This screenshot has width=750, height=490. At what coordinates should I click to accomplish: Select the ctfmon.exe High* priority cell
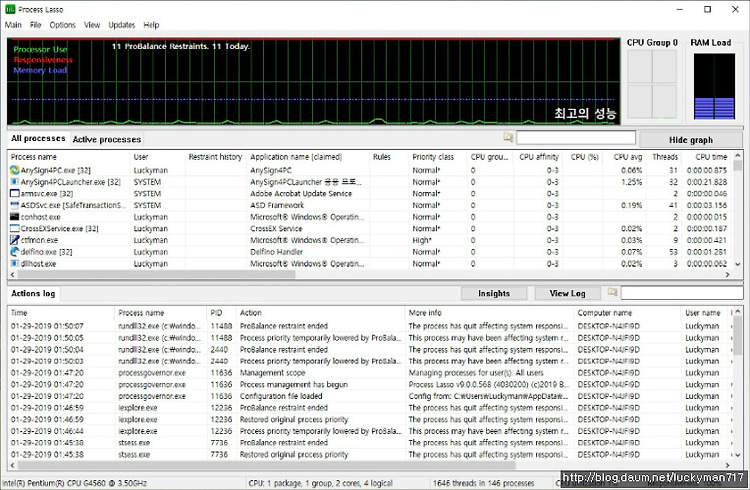tap(438, 240)
